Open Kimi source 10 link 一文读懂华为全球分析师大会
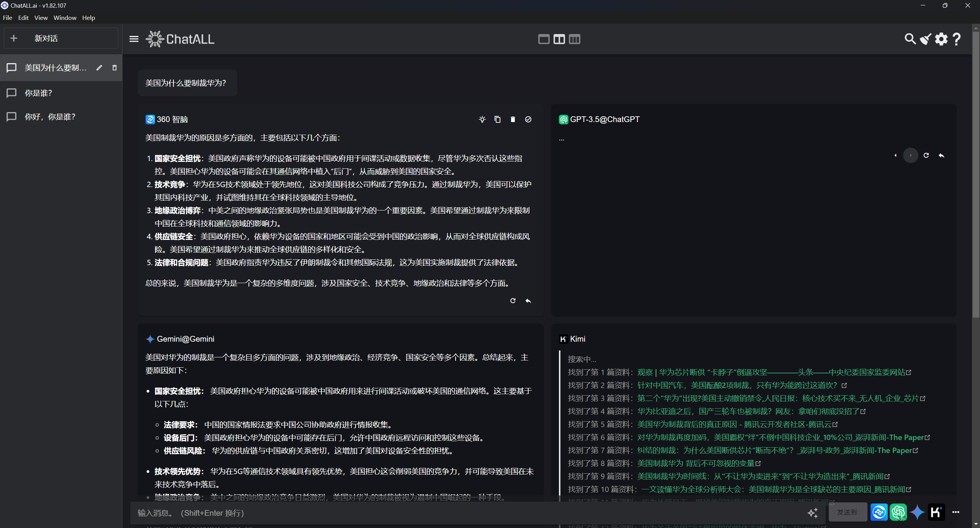 (x=776, y=489)
